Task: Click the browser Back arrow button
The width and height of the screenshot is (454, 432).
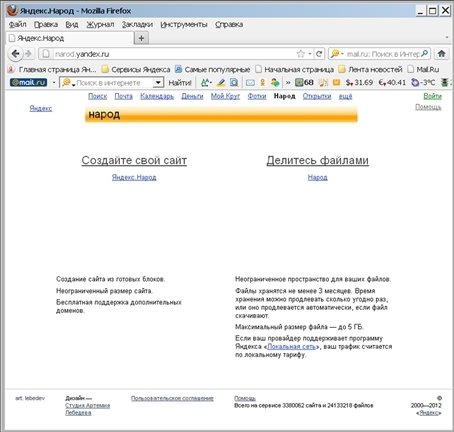Action: click(15, 54)
